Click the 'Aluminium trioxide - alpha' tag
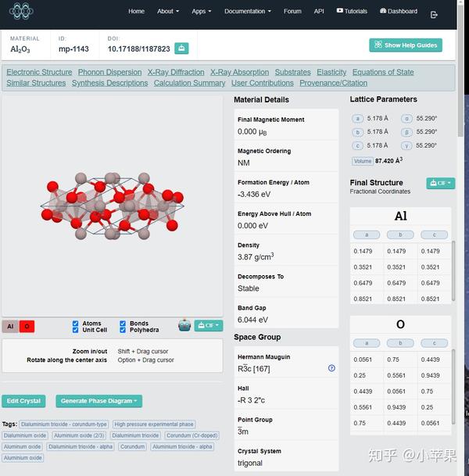 (182, 446)
